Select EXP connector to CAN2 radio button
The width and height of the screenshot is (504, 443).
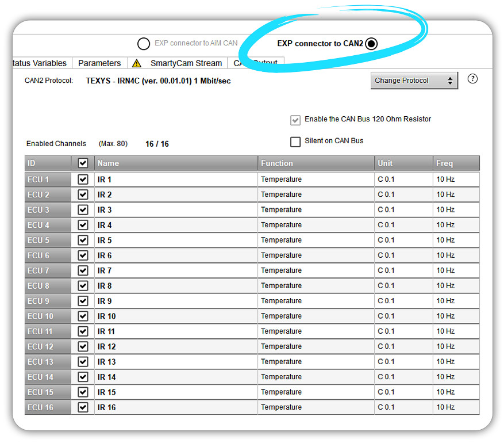coord(371,44)
